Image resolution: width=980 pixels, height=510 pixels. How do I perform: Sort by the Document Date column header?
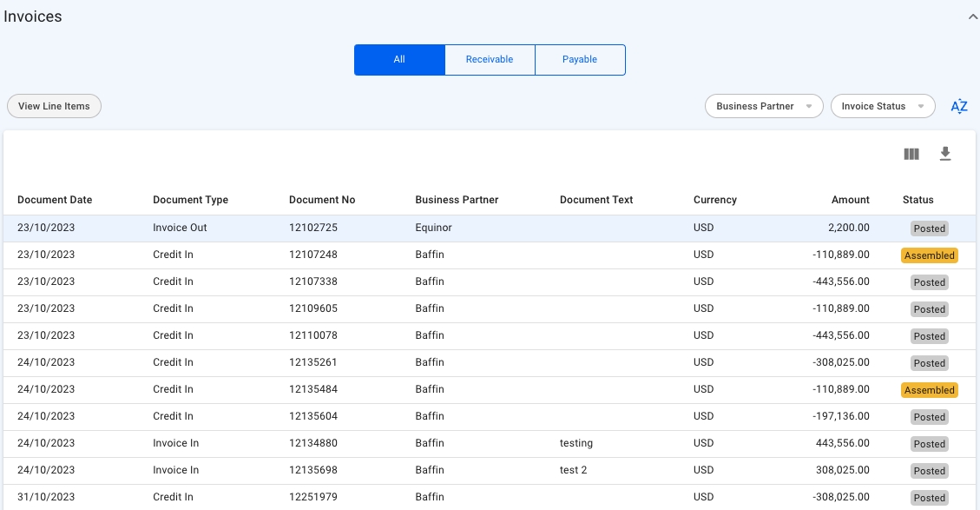[55, 200]
